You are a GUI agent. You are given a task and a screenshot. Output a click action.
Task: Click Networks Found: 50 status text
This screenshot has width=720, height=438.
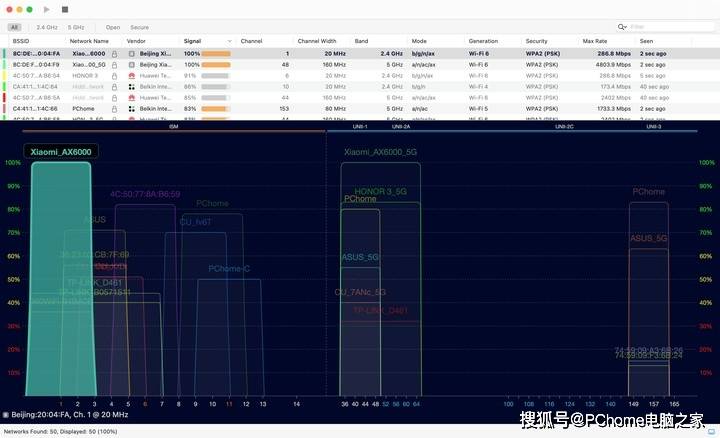point(61,432)
